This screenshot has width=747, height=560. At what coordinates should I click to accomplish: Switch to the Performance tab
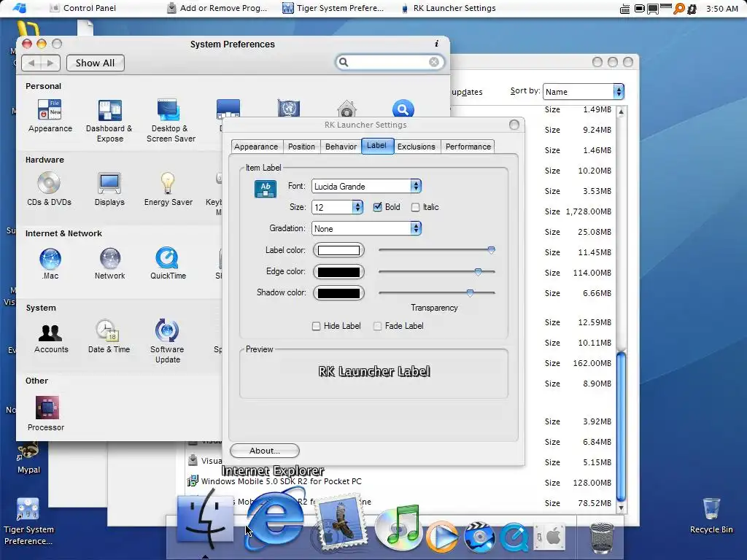(468, 147)
